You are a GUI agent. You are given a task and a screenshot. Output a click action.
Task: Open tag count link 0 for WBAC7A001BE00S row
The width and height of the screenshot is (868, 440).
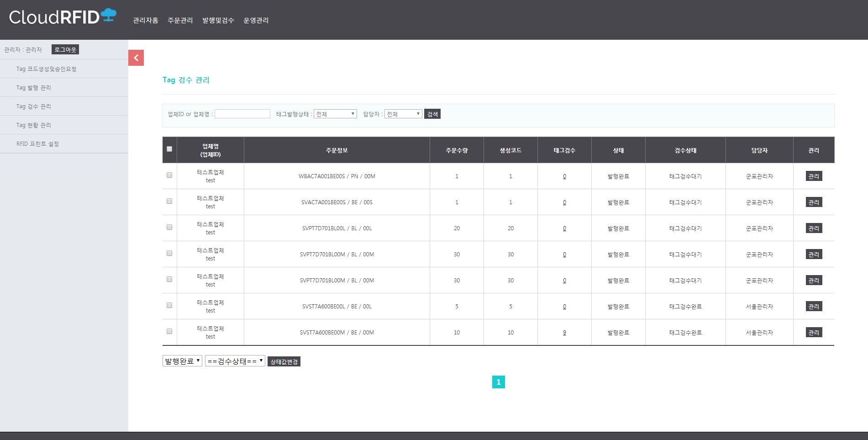[x=564, y=176]
